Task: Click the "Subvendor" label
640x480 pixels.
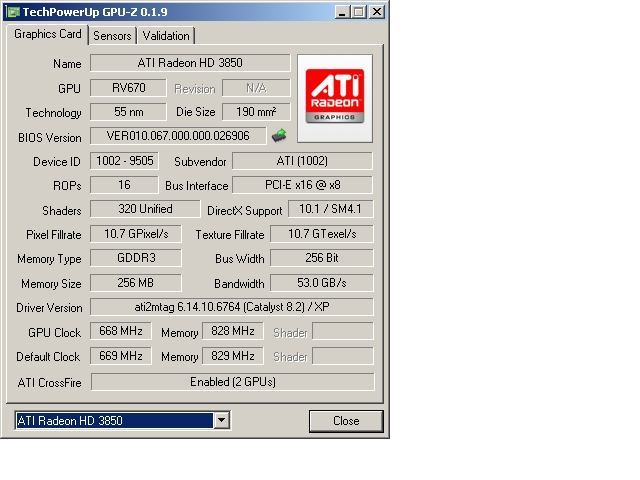Action: coord(200,162)
